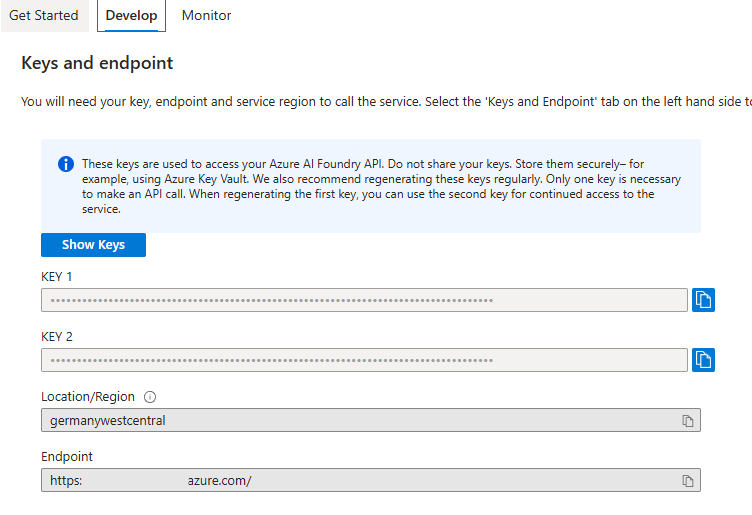Click the Location/Region label text

point(88,397)
